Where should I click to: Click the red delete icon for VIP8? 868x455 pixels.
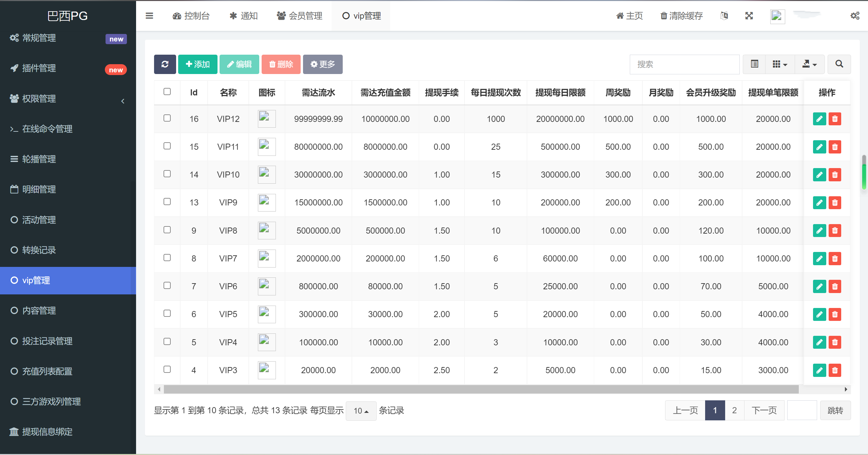[835, 231]
